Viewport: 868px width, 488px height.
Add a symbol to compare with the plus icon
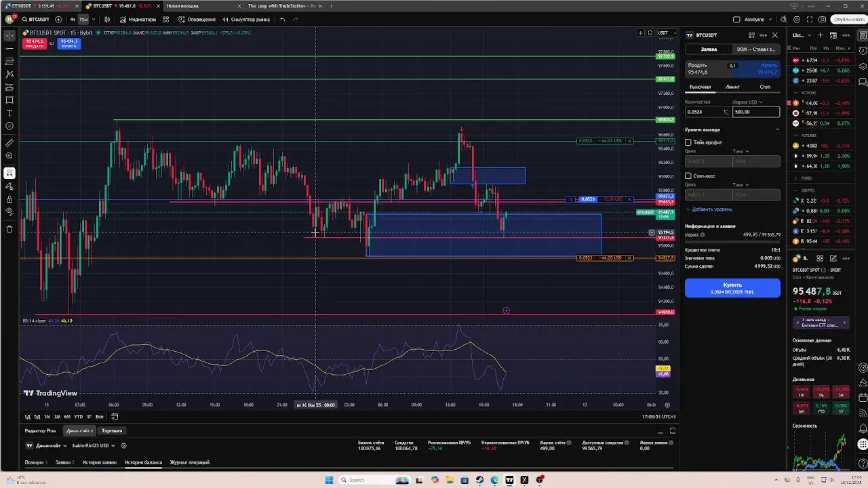[58, 20]
